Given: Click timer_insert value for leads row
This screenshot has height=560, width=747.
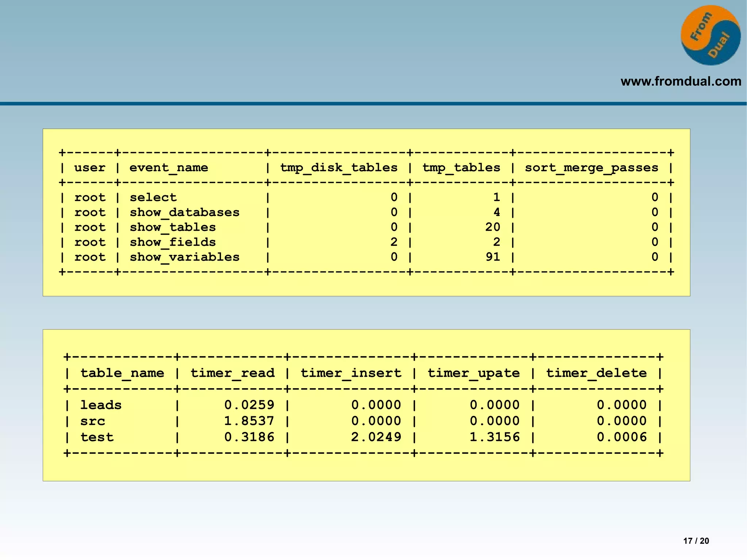Looking at the screenshot, I should [376, 405].
